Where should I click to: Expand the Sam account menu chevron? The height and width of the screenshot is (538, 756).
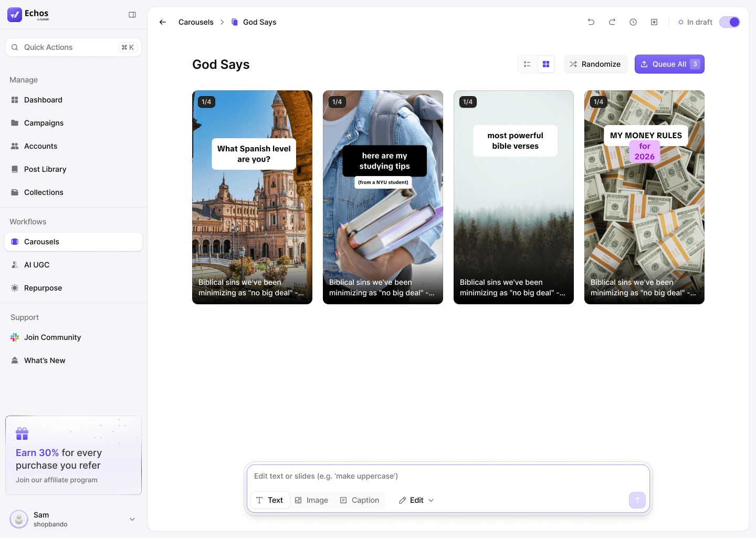pyautogui.click(x=132, y=519)
